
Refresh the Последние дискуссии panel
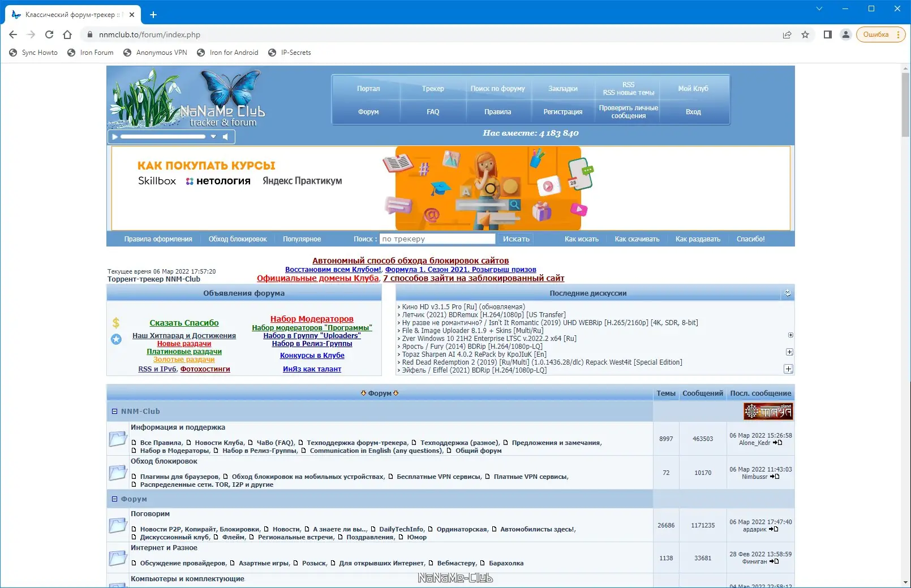(x=788, y=293)
